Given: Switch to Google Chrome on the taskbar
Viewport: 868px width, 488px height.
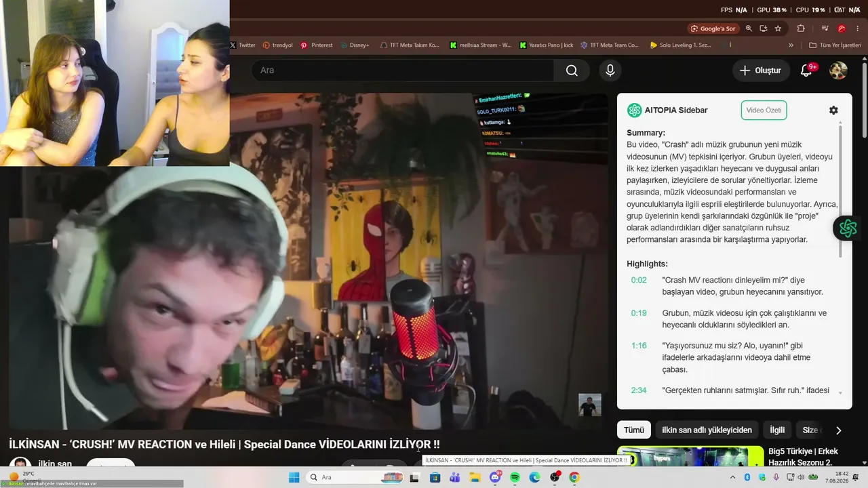Looking at the screenshot, I should click(x=574, y=477).
